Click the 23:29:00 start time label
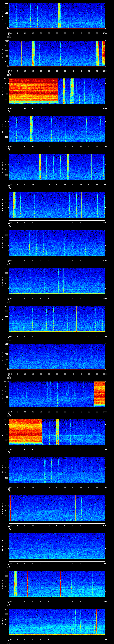Image resolution: width=114 pixels, height=644 pixels. coord(9,525)
